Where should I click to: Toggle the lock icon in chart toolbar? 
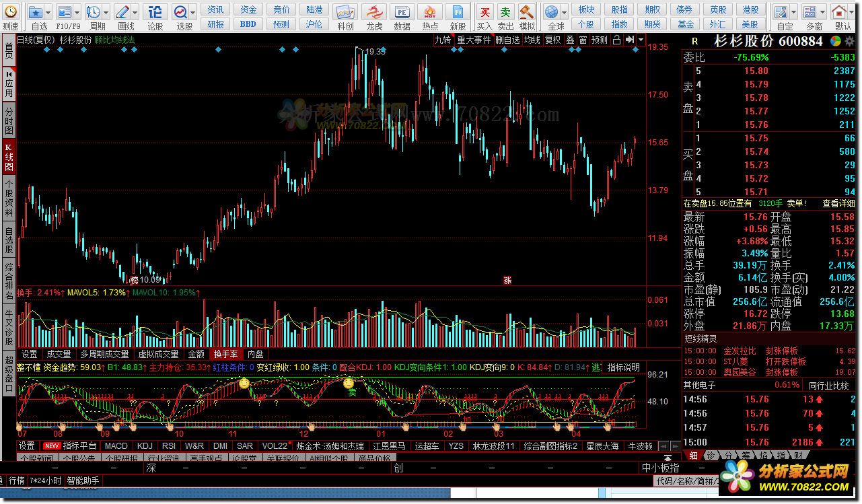point(616,40)
